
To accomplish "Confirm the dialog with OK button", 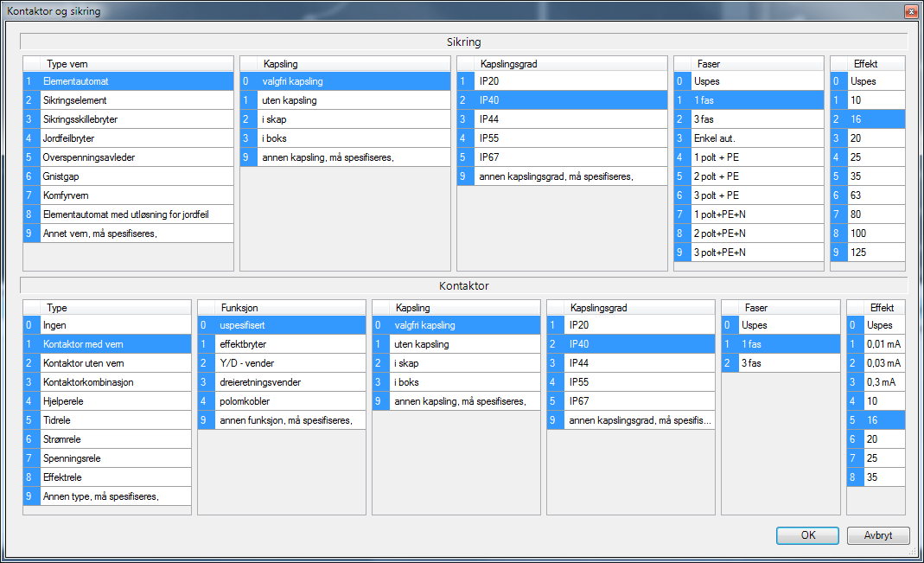I will 807,535.
